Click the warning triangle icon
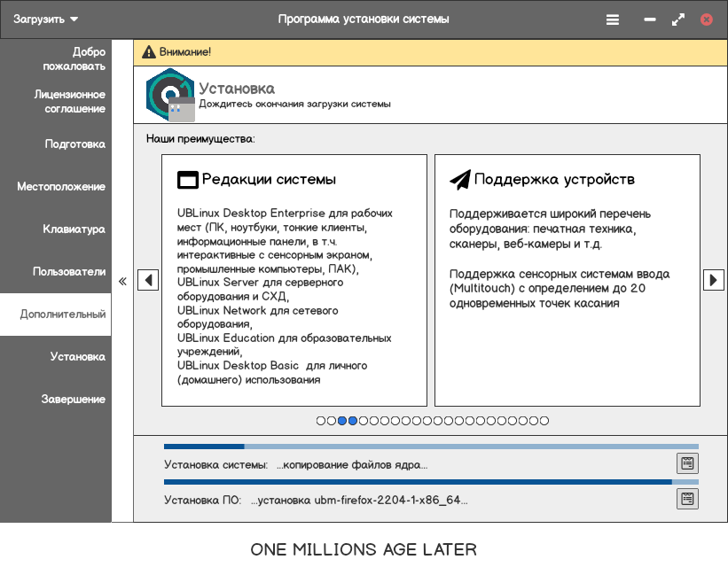 point(149,52)
